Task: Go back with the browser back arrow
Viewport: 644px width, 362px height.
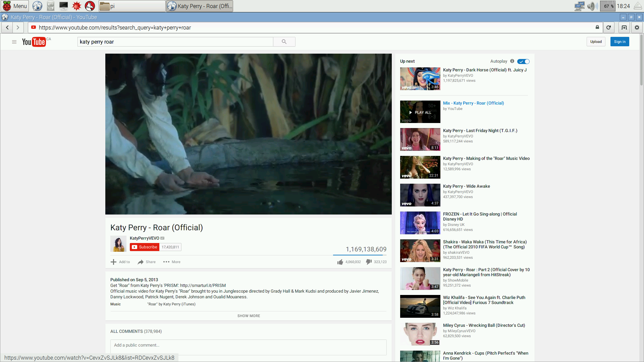Action: tap(7, 27)
